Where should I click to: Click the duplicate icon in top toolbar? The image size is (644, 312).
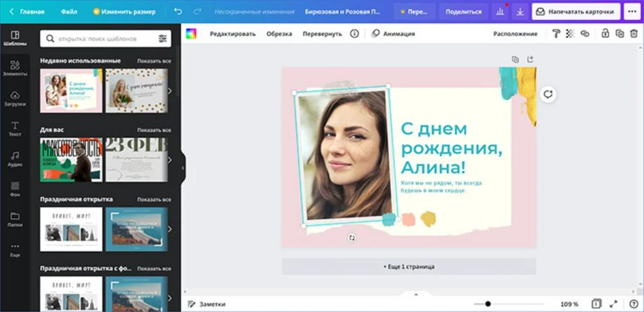pyautogui.click(x=619, y=34)
